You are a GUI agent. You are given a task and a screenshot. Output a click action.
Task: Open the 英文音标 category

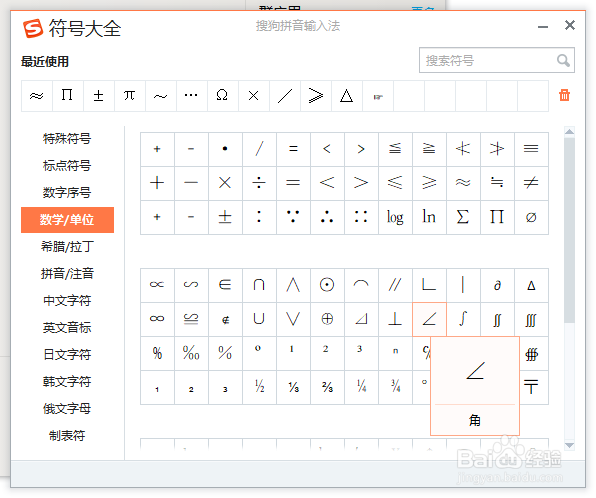pyautogui.click(x=67, y=328)
